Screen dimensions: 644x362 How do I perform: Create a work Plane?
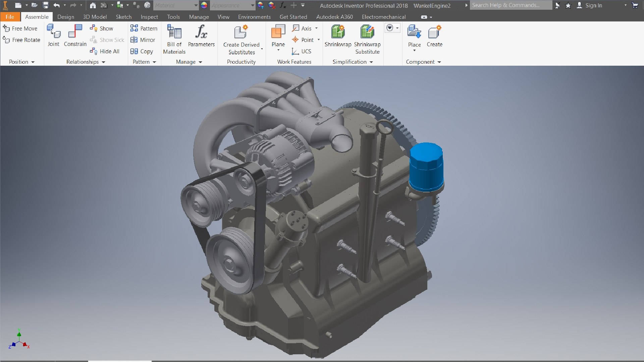click(278, 36)
